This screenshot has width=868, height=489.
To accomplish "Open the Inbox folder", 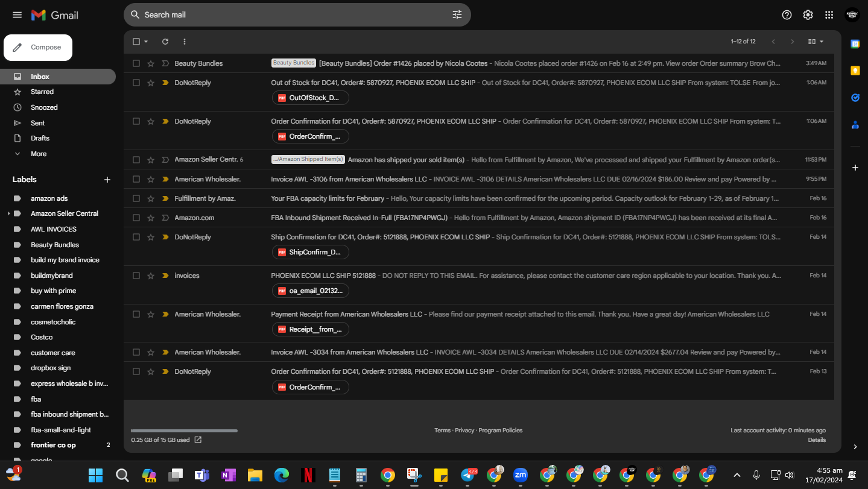I will [x=58, y=77].
